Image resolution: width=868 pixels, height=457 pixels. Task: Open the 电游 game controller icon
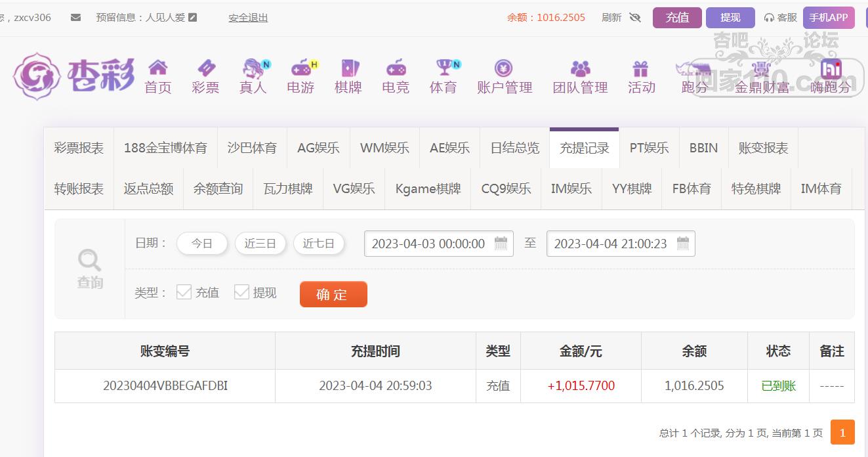pos(301,67)
